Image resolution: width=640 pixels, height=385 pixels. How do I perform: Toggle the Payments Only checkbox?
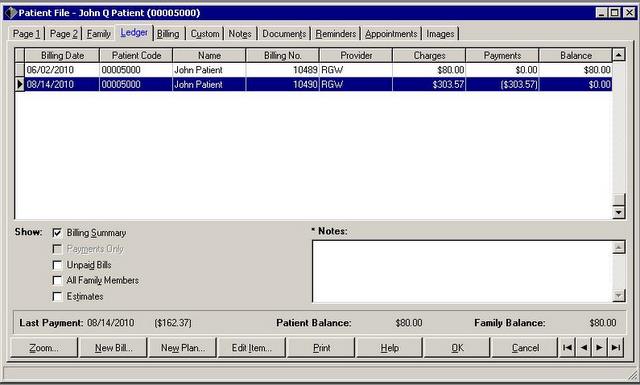coord(57,249)
